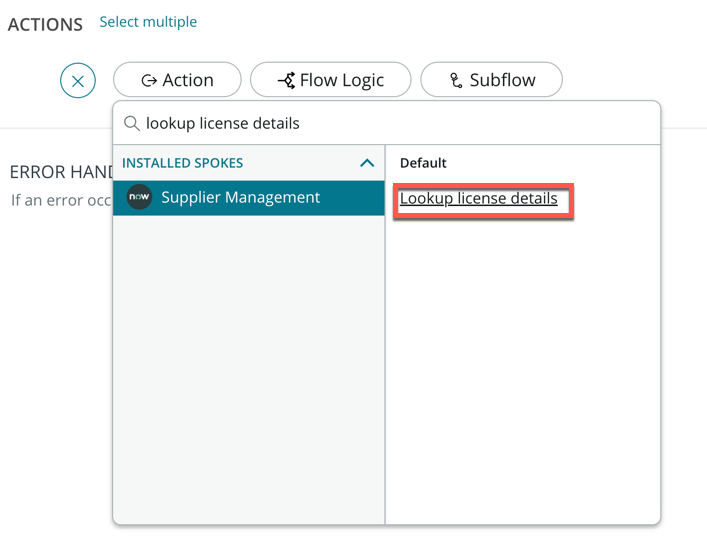The image size is (707, 550).
Task: Click the ACTIONS section heading
Action: (x=45, y=25)
